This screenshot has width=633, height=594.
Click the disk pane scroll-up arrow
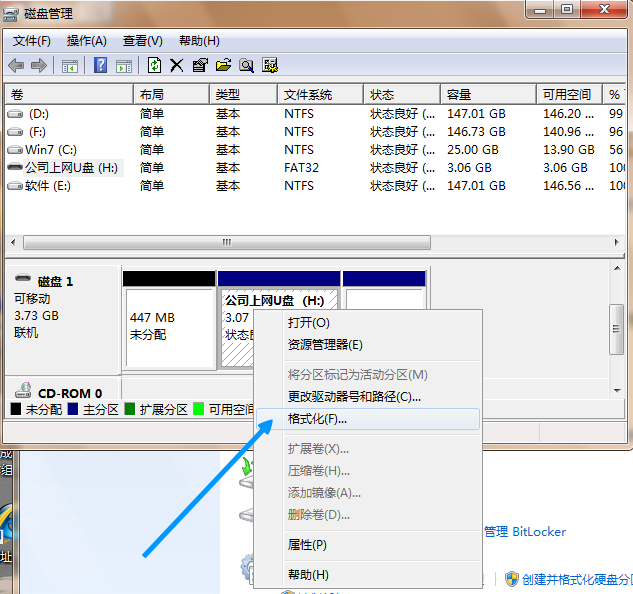617,268
